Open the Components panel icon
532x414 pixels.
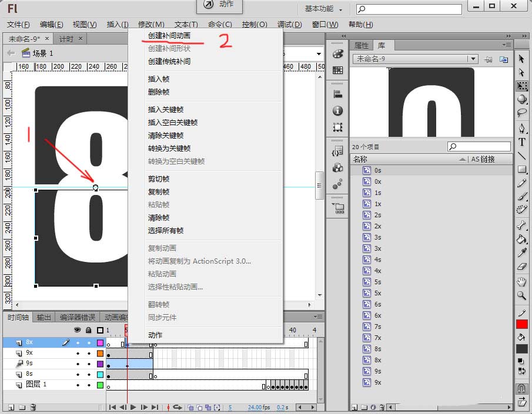[x=337, y=167]
